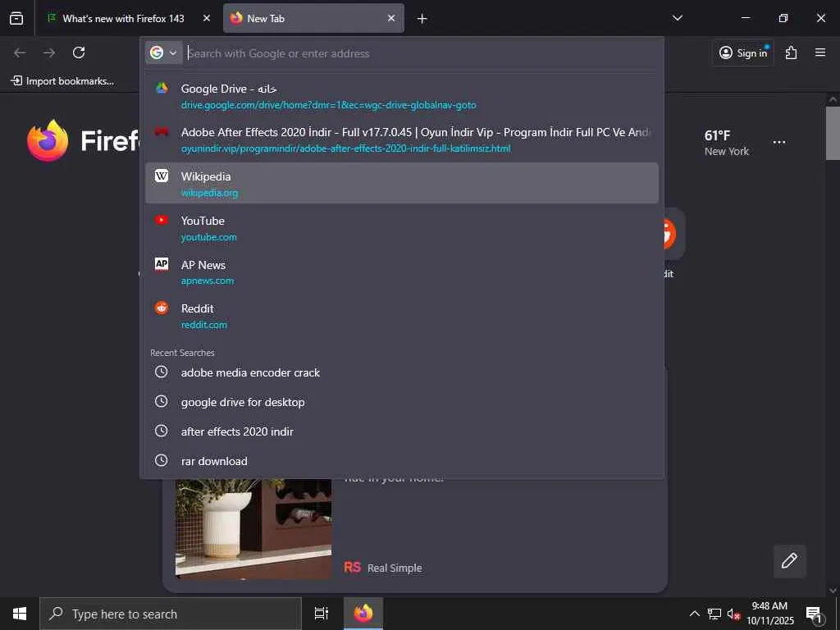The height and width of the screenshot is (630, 840).
Task: Click the page vertical scrollbar thumb
Action: pyautogui.click(x=833, y=133)
